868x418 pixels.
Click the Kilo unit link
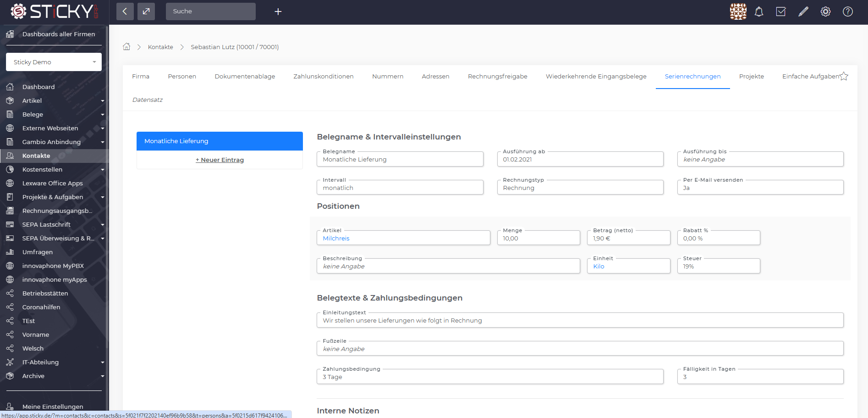[599, 266]
